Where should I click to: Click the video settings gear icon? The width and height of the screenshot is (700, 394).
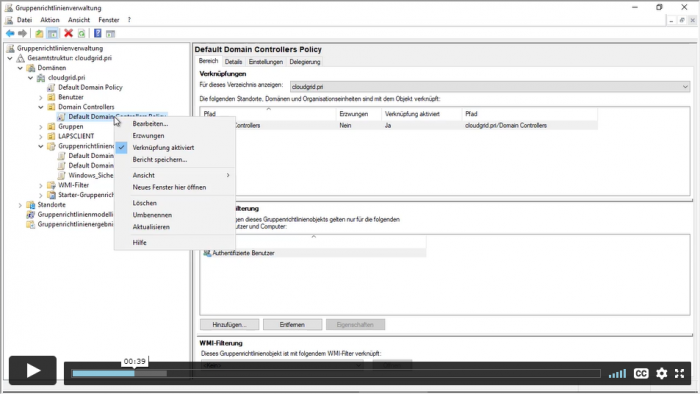coord(661,373)
